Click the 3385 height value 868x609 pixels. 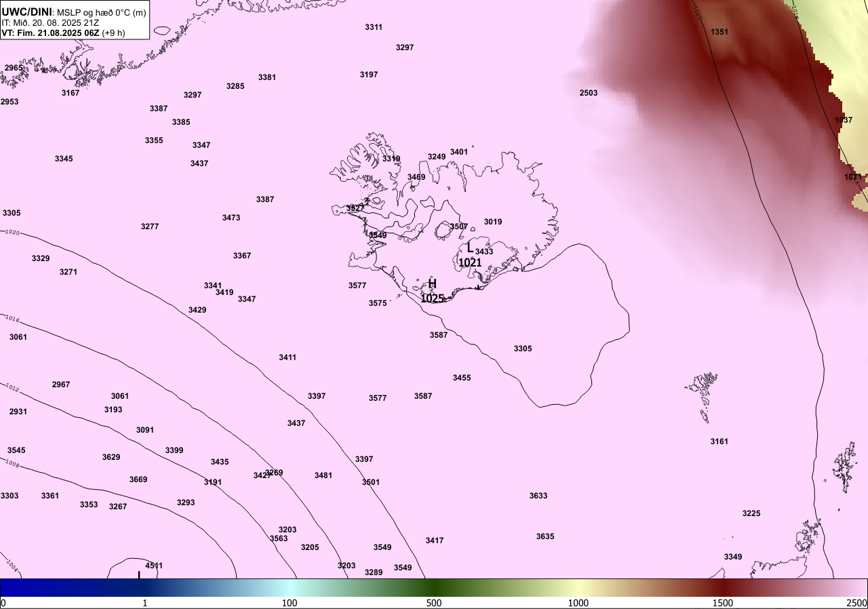point(181,122)
